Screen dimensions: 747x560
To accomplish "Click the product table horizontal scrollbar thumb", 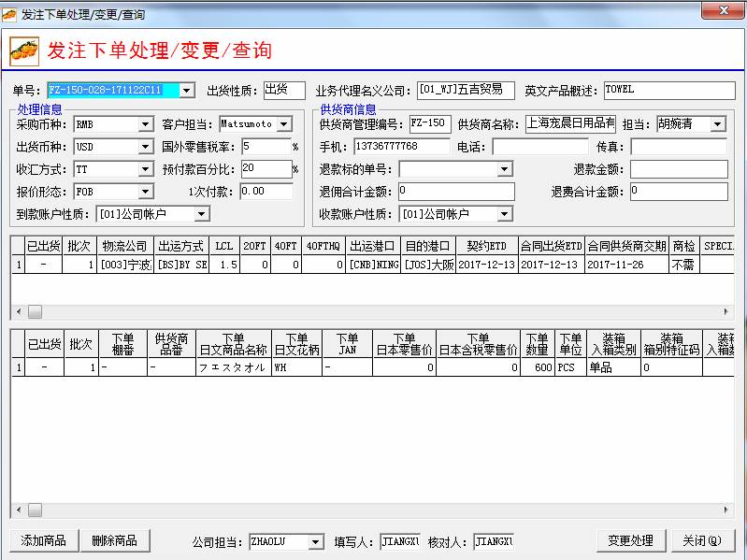I will pyautogui.click(x=36, y=510).
